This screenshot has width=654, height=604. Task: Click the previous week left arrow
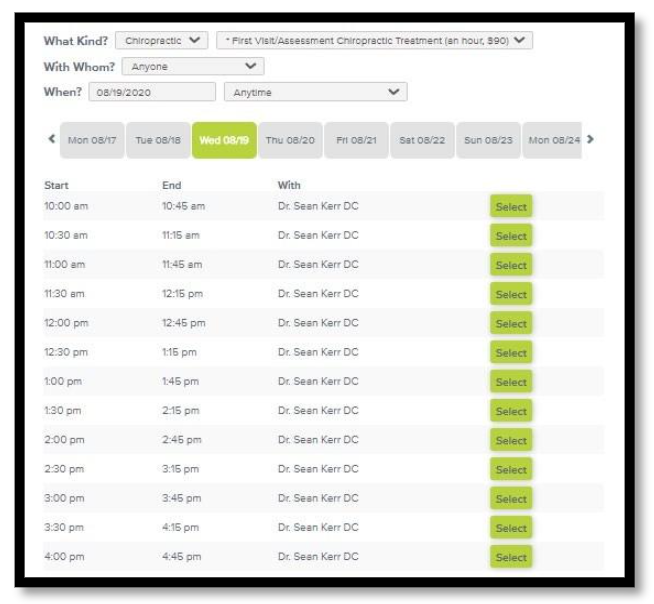click(51, 139)
